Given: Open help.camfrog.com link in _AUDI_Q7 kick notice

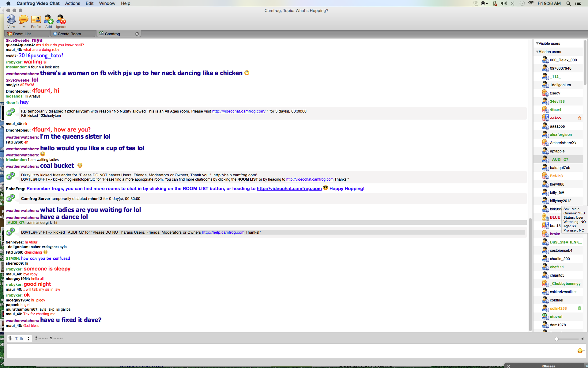Looking at the screenshot, I should point(223,232).
